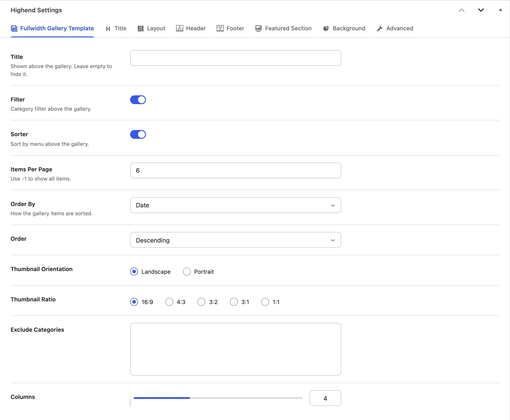
Task: Click the H icon beside Title tab
Action: (108, 29)
